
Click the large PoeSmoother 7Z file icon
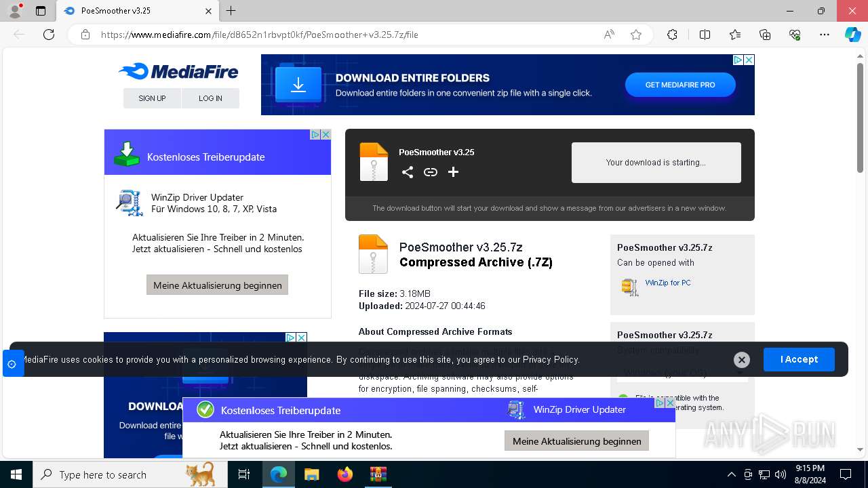373,254
